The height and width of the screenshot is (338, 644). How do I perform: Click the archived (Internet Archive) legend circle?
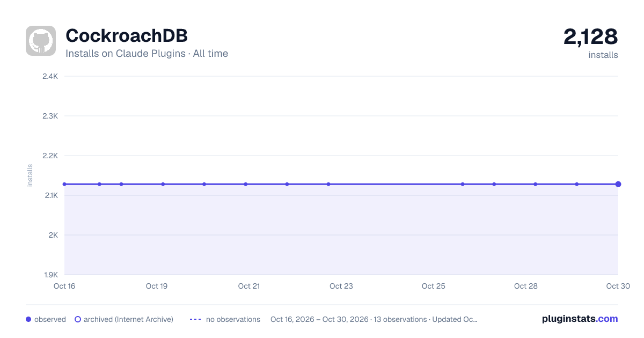tap(78, 319)
